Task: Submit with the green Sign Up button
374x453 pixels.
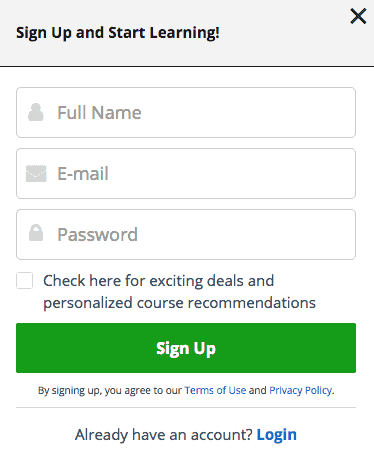Action: click(x=186, y=348)
